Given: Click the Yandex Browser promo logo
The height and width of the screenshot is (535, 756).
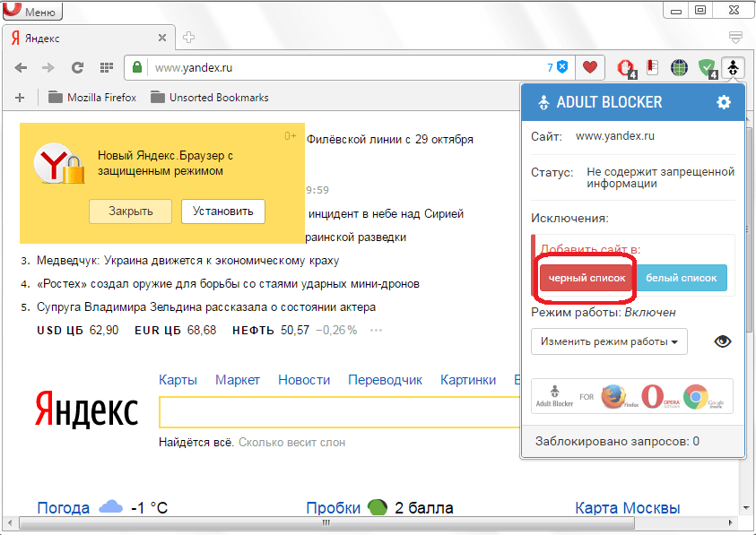Looking at the screenshot, I should [x=59, y=163].
